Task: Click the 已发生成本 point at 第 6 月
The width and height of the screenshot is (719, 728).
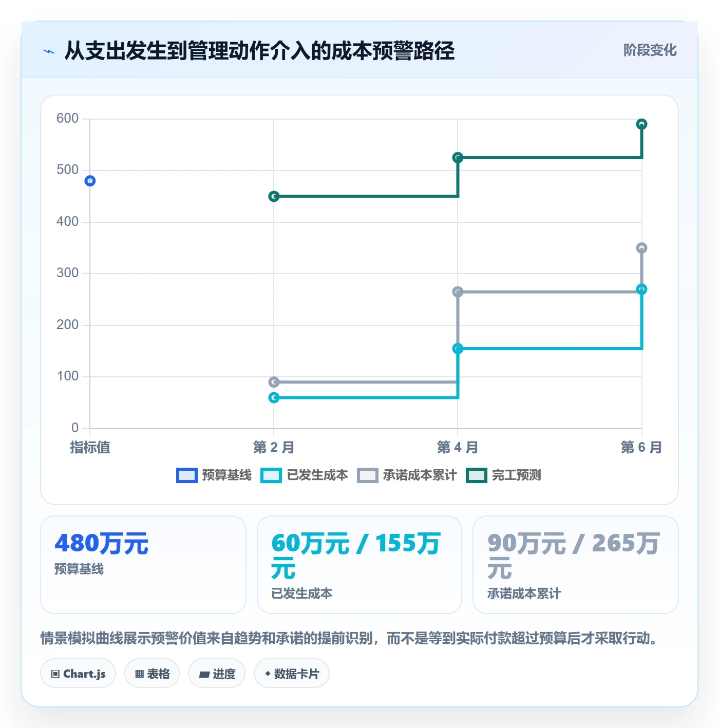Action: [641, 290]
